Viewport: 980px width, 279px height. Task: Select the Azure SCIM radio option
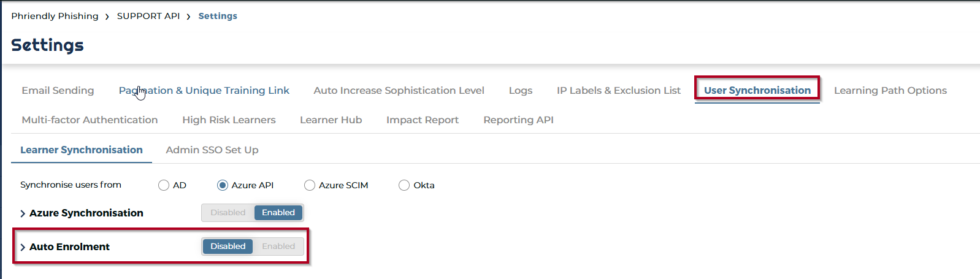pyautogui.click(x=310, y=185)
